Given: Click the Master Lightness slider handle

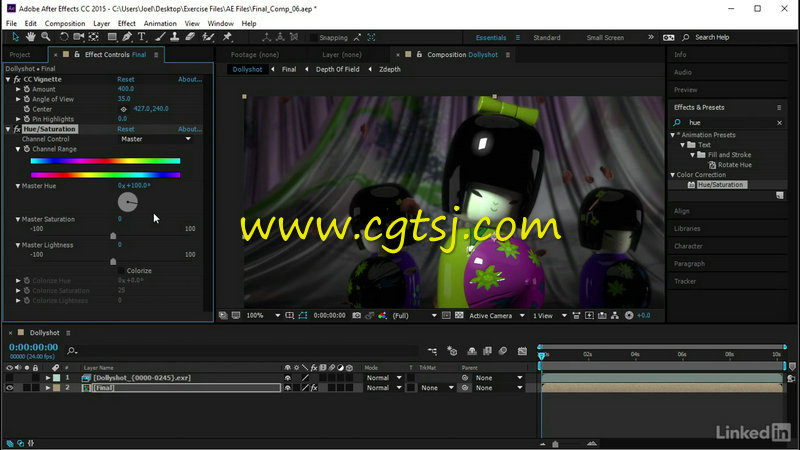Looking at the screenshot, I should [113, 261].
